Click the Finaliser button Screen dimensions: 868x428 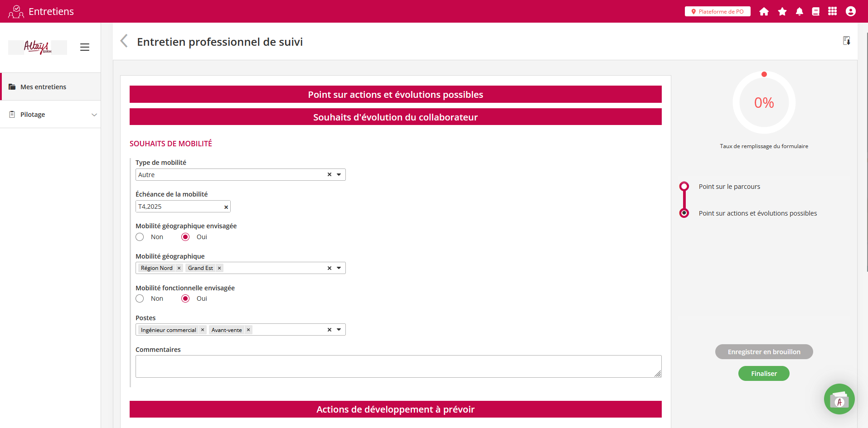(764, 374)
